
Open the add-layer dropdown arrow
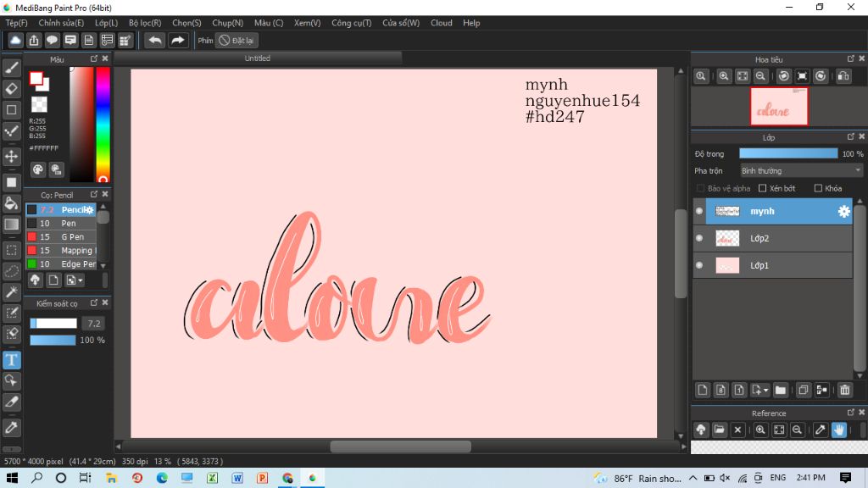pos(766,390)
